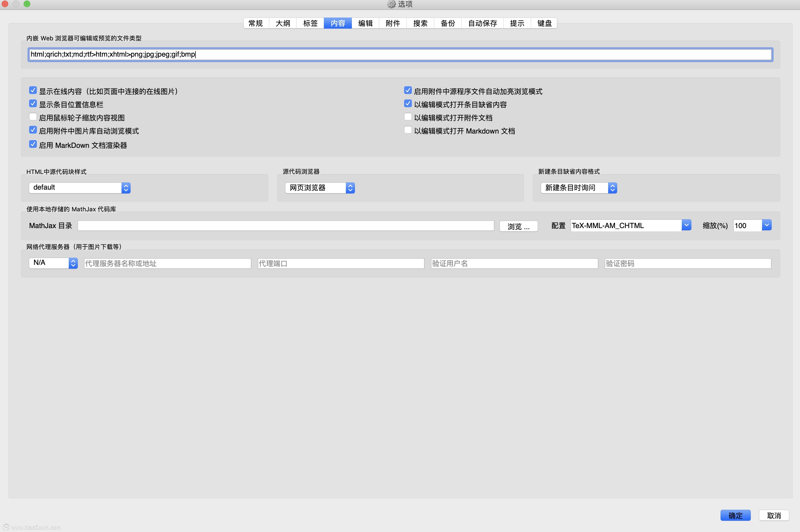The width and height of the screenshot is (800, 532).
Task: Enable 以编辑模式打开 Markdown 文档 checkbox
Action: tap(408, 130)
